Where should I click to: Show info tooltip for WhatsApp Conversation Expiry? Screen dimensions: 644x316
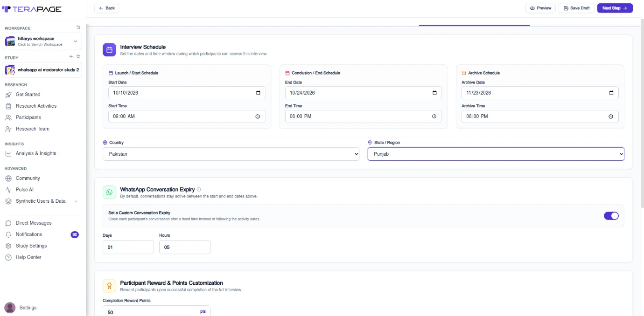199,190
